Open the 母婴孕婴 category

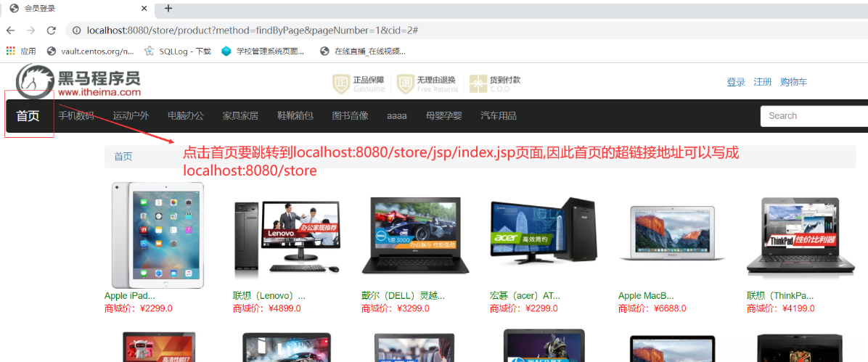444,115
